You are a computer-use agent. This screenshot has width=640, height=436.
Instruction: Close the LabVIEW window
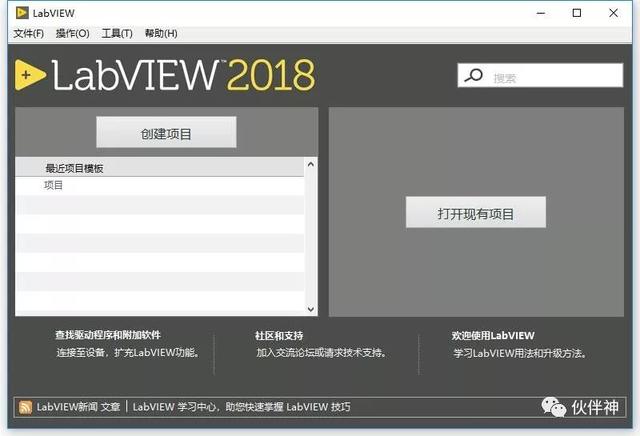(x=613, y=13)
